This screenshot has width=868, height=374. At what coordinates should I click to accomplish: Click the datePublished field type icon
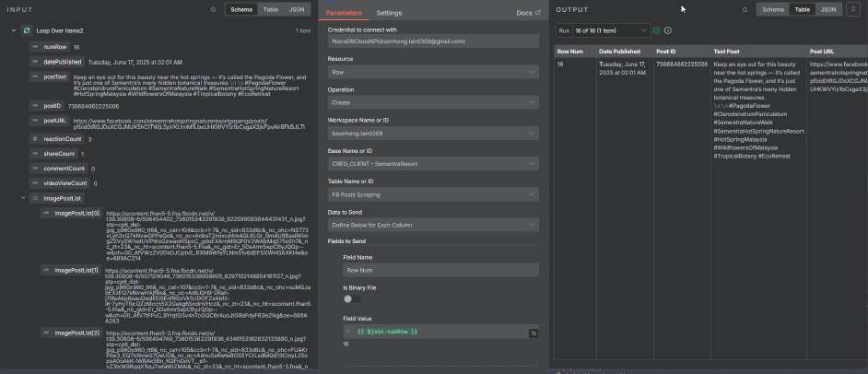tap(35, 62)
